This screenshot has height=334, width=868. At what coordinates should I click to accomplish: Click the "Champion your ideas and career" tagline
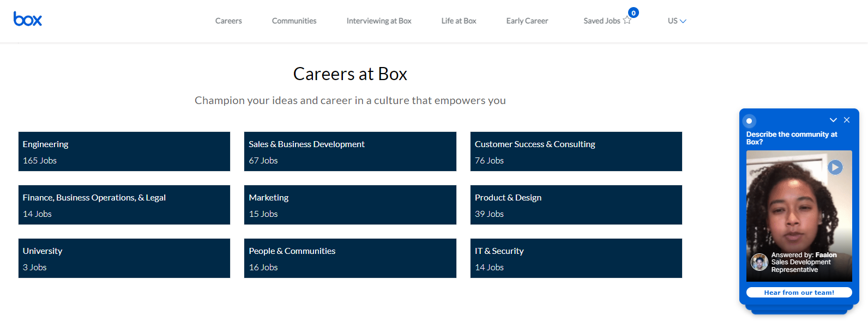point(350,100)
